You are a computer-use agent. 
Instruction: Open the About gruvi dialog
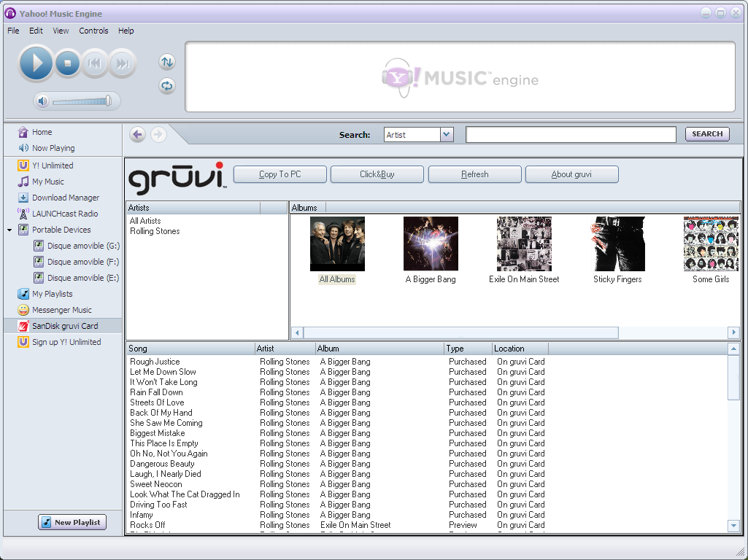pyautogui.click(x=571, y=174)
